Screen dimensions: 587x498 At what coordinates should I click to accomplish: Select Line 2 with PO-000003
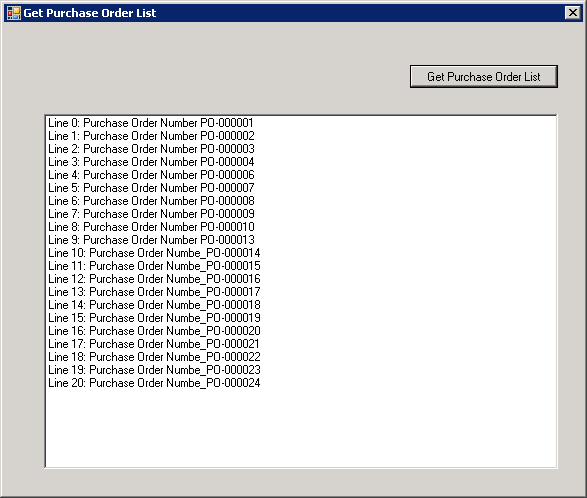click(x=151, y=149)
